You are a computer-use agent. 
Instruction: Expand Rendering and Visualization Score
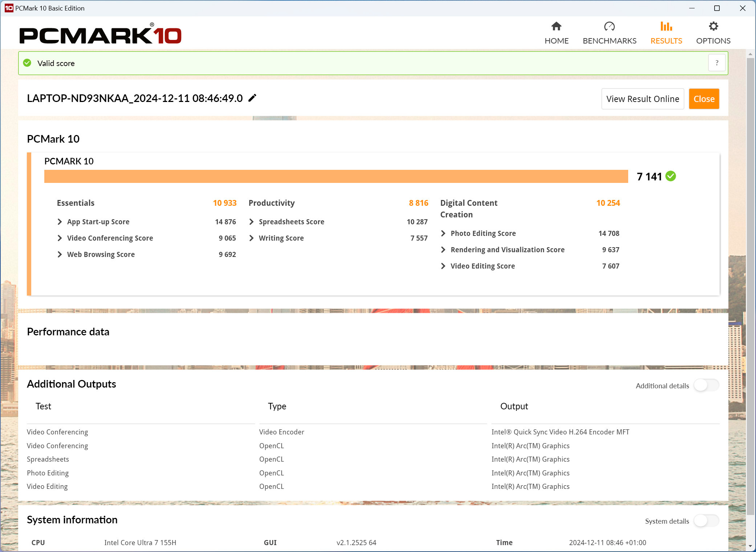pos(443,250)
